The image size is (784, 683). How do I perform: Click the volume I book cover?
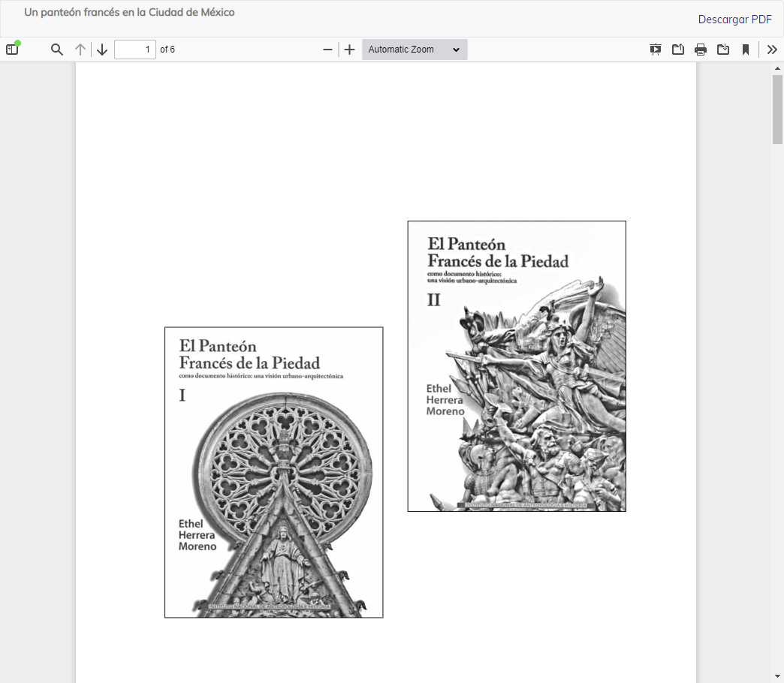(x=274, y=473)
